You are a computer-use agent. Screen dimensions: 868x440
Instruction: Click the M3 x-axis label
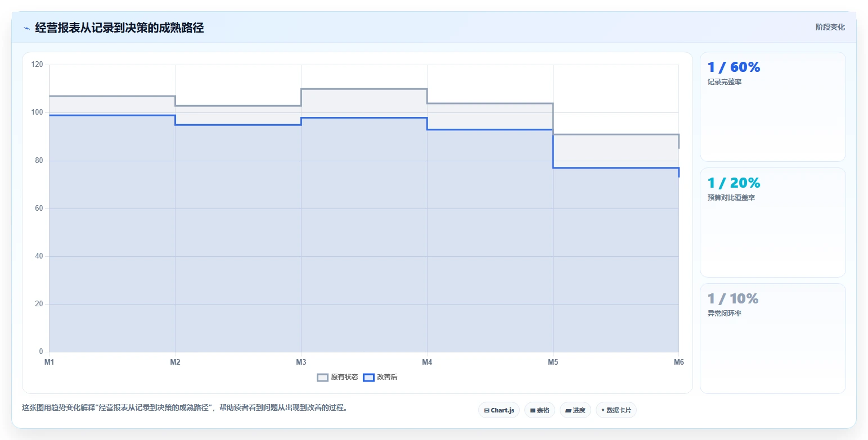301,362
